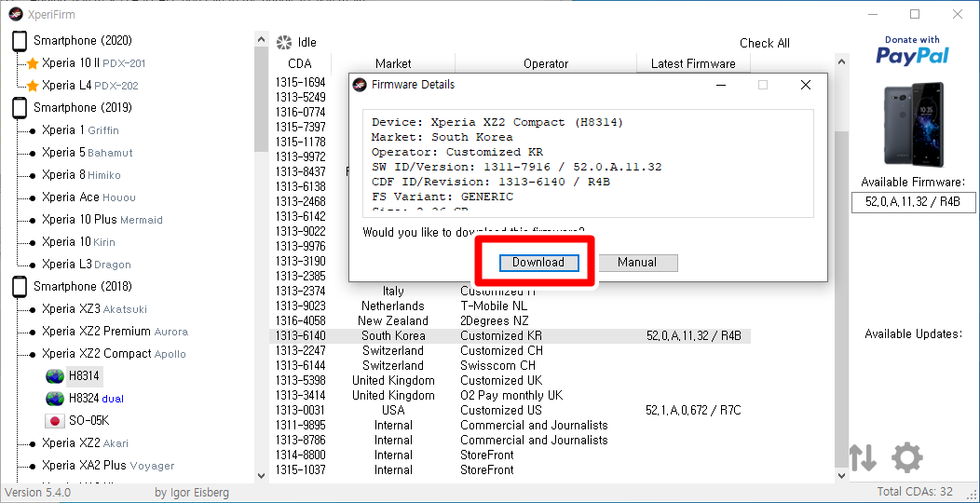
Task: Click the Manual button in Firmware Details
Action: tap(637, 263)
